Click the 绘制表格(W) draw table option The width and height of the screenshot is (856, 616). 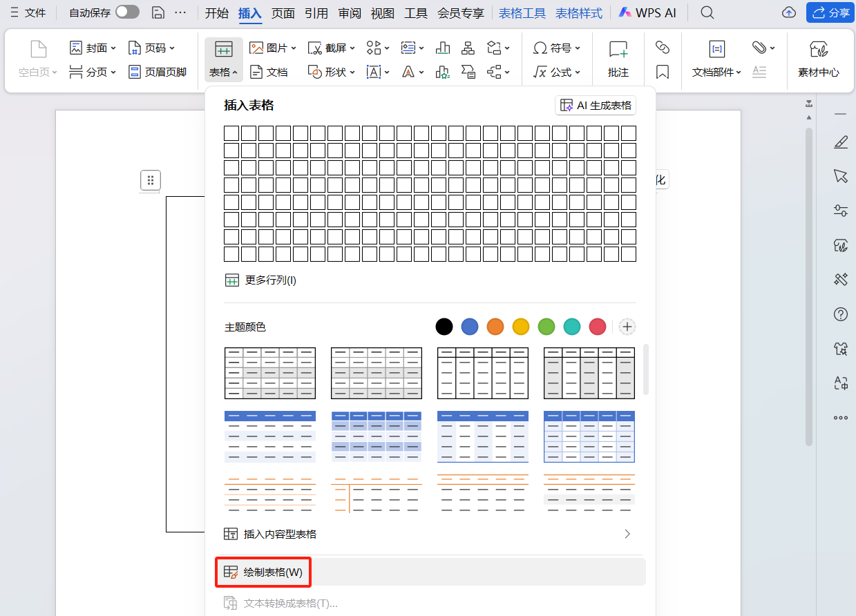pyautogui.click(x=263, y=572)
